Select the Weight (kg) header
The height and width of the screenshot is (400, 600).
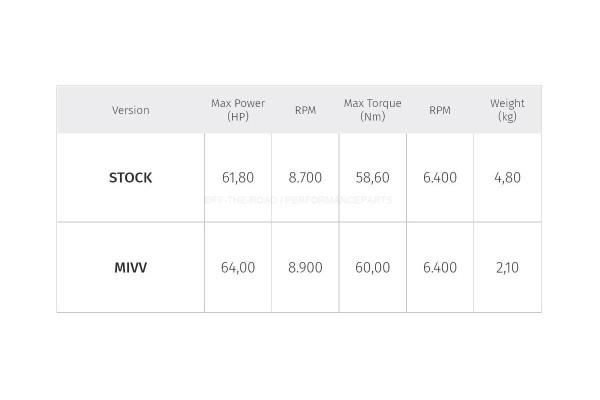507,110
